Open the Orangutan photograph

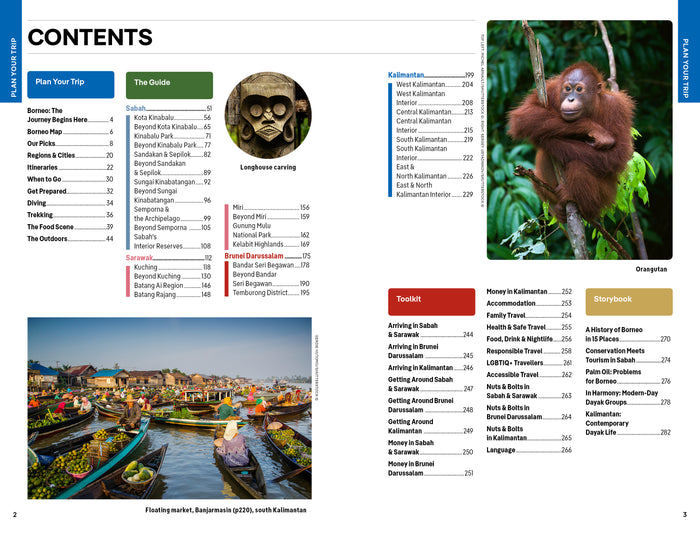pos(579,140)
